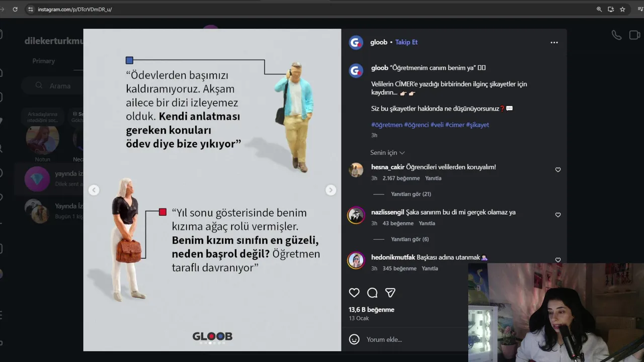Viewport: 644px width, 362px height.
Task: Like hesna_cakir's comment
Action: point(558,170)
